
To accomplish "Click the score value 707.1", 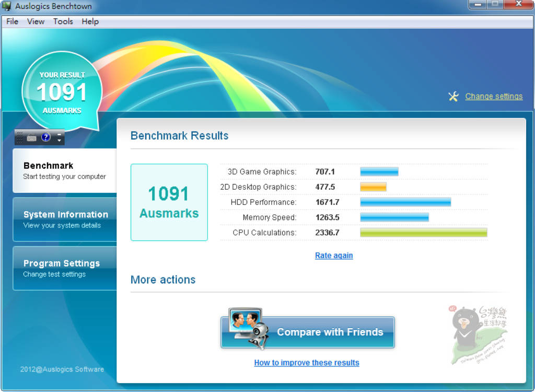I will pos(325,172).
